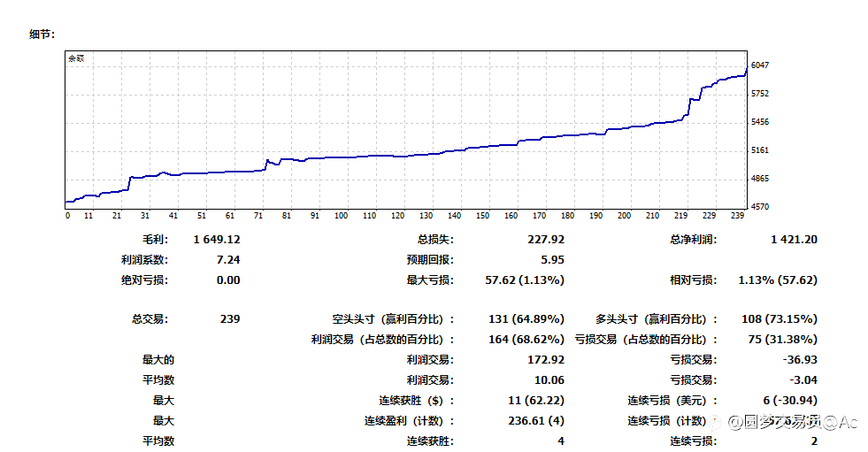Click the 相对亏损 label
This screenshot has width=868, height=452.
pyautogui.click(x=694, y=280)
